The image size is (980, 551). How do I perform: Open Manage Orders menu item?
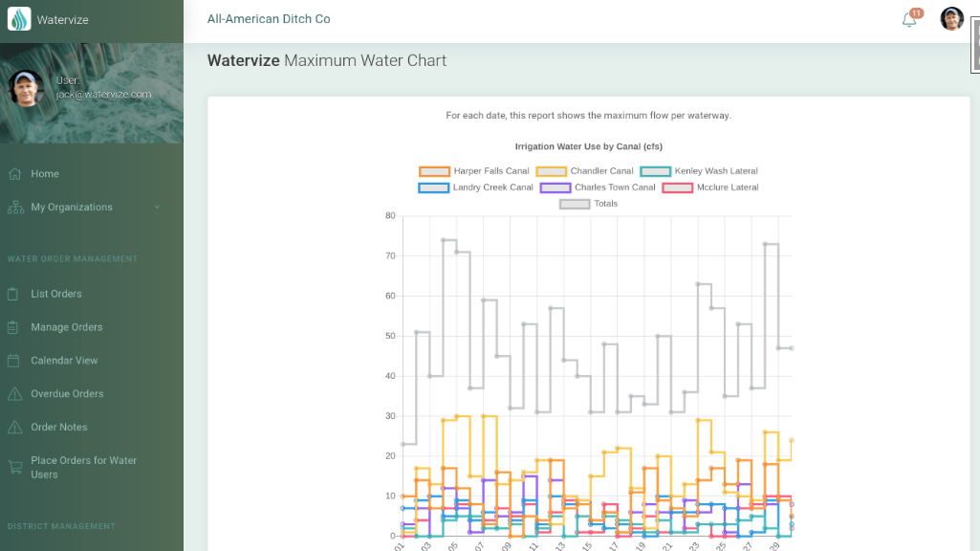pyautogui.click(x=66, y=327)
